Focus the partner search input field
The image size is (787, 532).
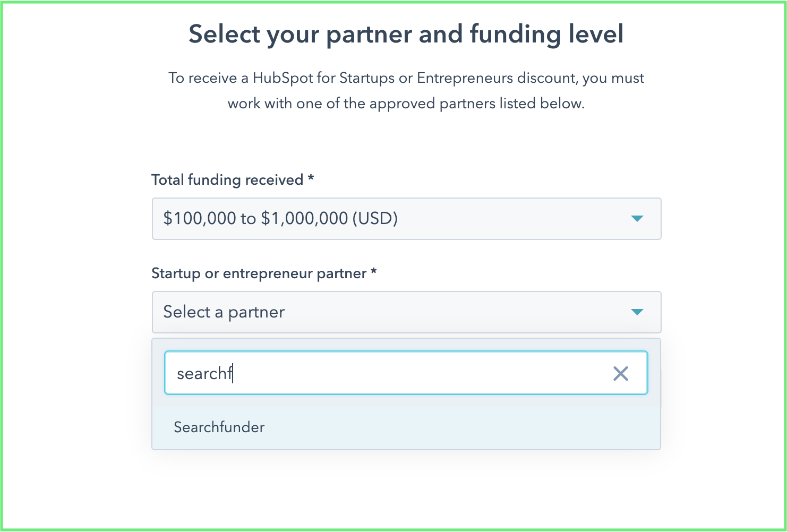tap(393, 373)
